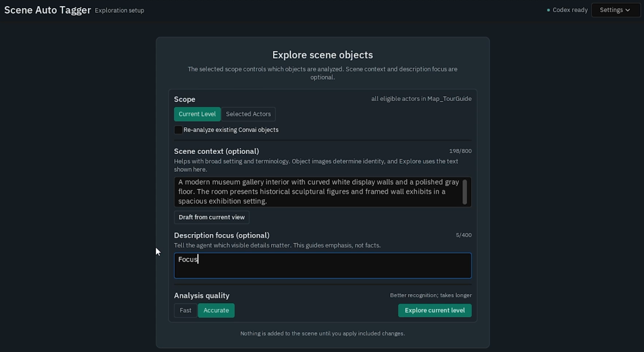Click the 198/800 character counter
Viewport: 644px width, 352px height.
[x=460, y=151]
